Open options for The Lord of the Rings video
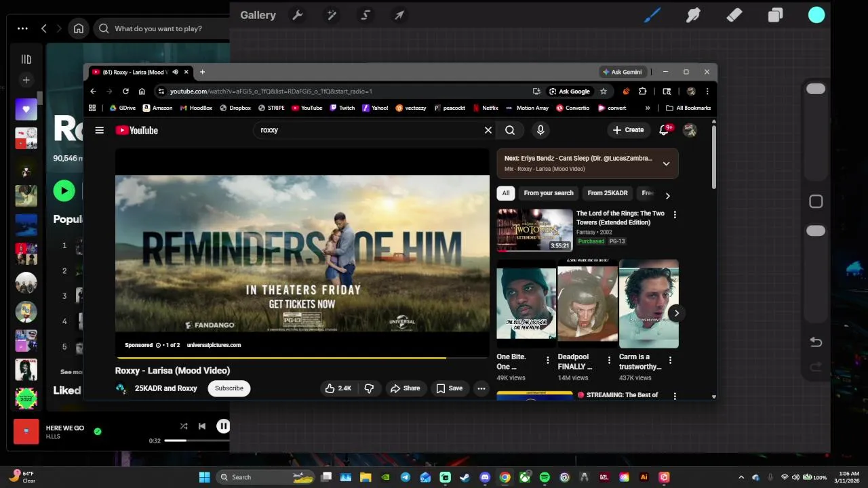Screen dimensions: 868x488 674,215
